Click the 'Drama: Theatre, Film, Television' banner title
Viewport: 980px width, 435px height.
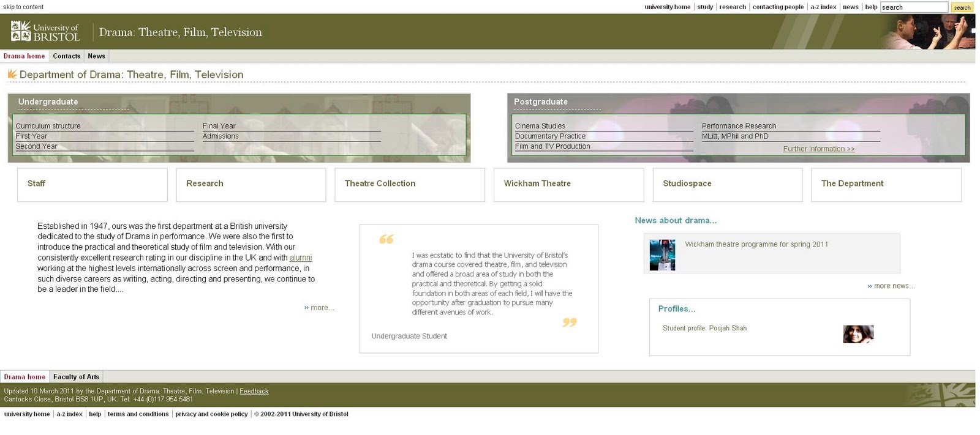coord(181,32)
